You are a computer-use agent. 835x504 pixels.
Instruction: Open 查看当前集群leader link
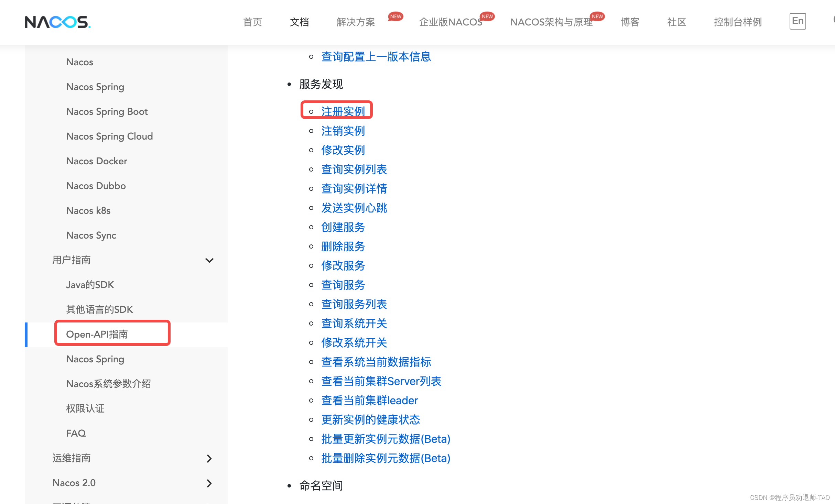click(369, 400)
